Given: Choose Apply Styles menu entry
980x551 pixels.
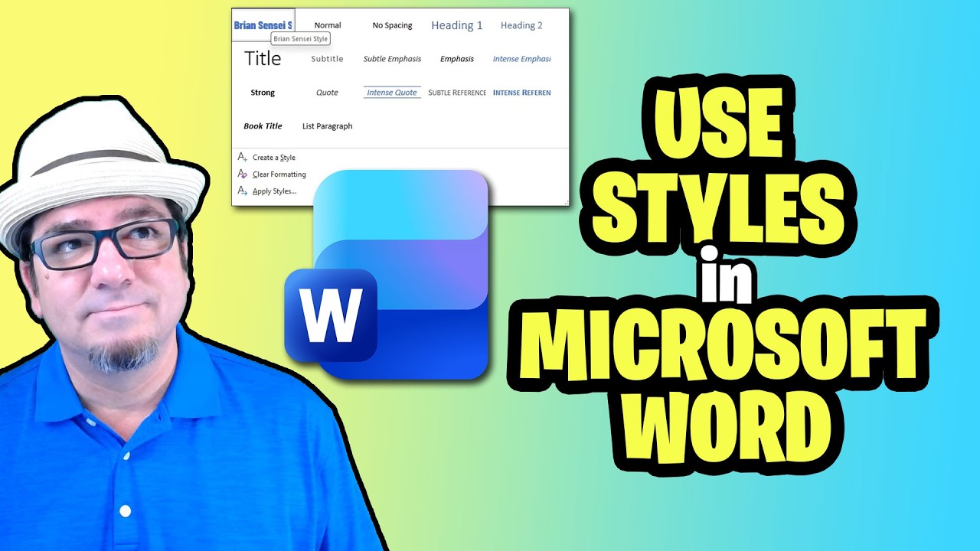Looking at the screenshot, I should click(x=273, y=191).
